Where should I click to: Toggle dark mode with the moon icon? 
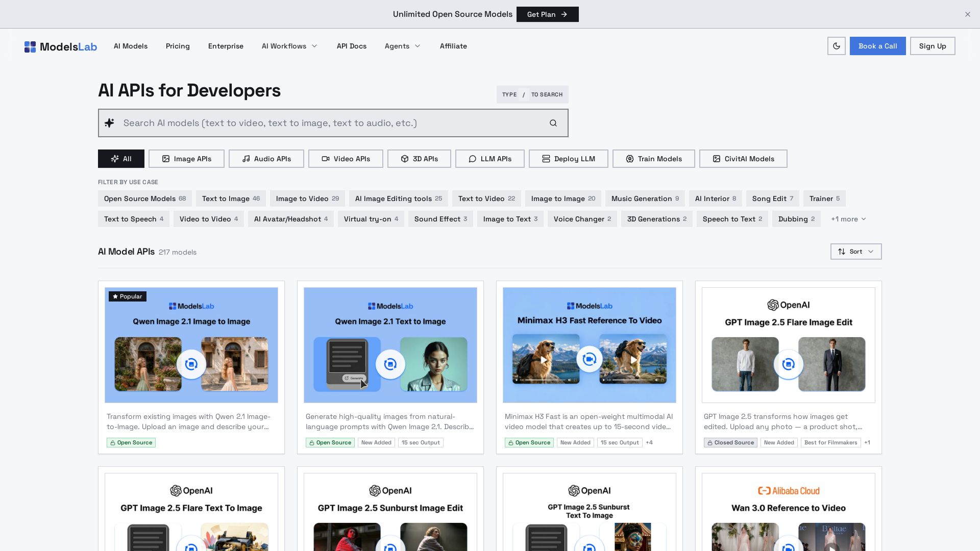[x=837, y=46]
